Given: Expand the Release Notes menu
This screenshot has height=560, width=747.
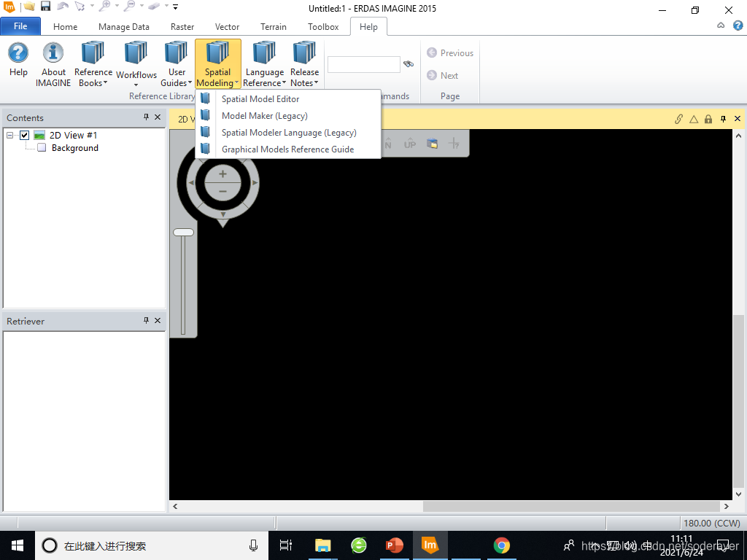Looking at the screenshot, I should (304, 64).
